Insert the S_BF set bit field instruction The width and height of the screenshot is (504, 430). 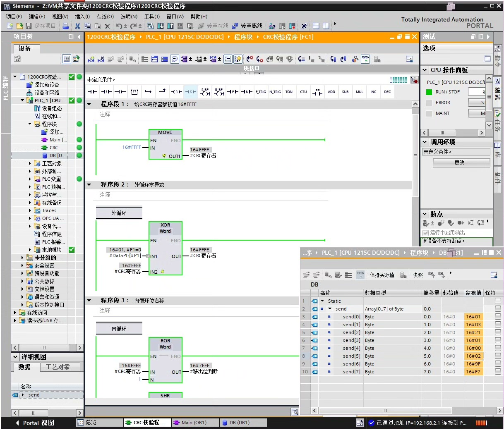[x=205, y=92]
